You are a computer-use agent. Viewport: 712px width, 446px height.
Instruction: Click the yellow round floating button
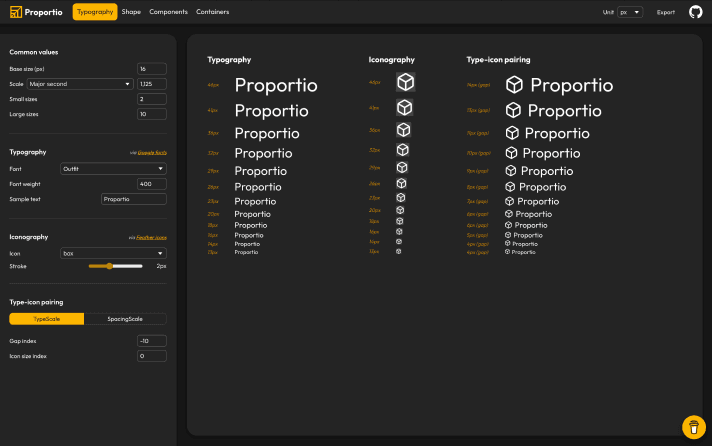[693, 427]
